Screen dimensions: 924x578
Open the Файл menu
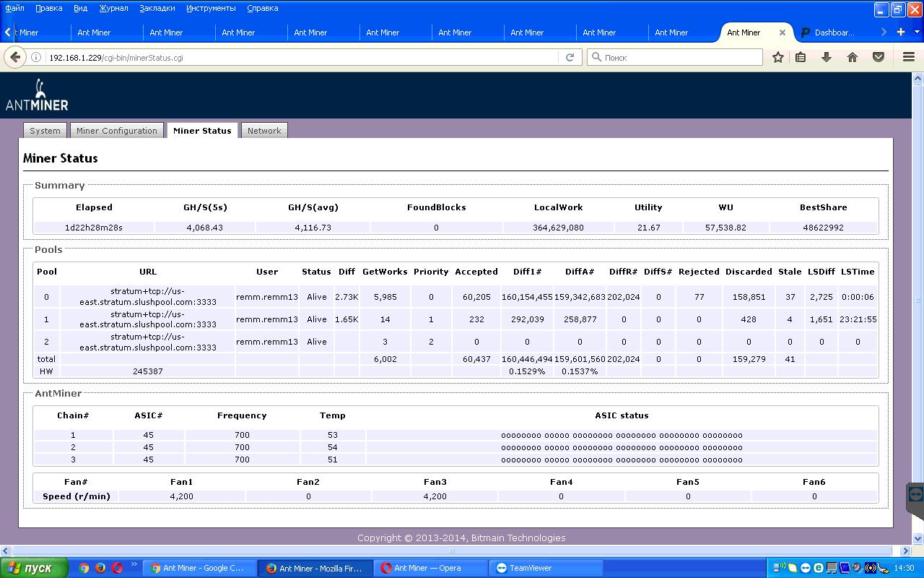(x=14, y=8)
